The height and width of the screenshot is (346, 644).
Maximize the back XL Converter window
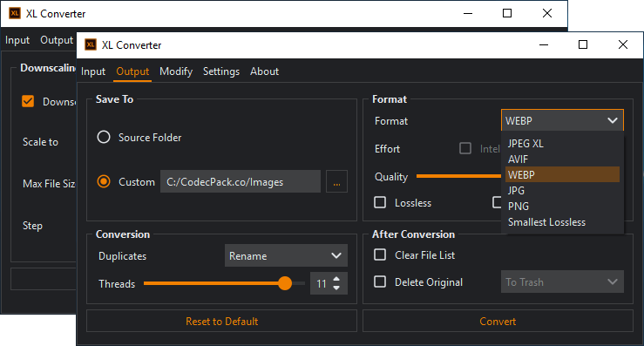click(507, 13)
